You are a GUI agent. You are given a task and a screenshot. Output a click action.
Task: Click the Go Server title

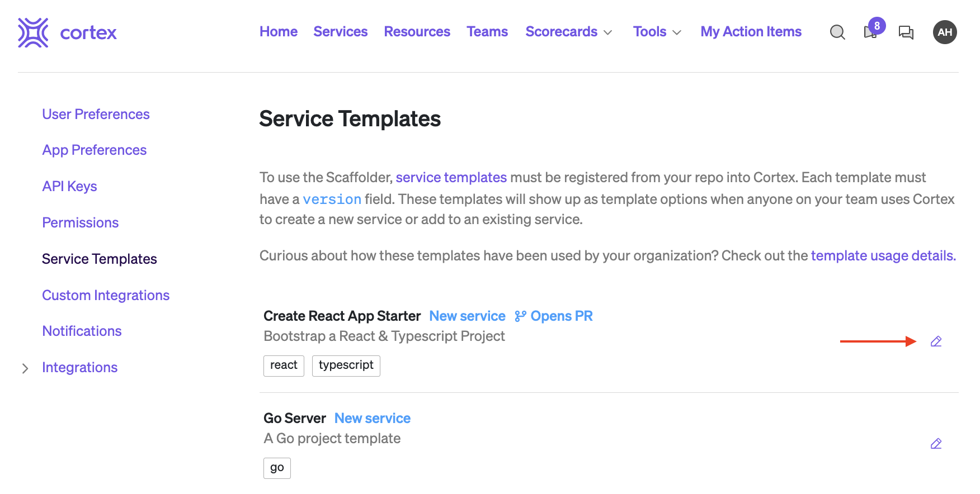coord(295,419)
